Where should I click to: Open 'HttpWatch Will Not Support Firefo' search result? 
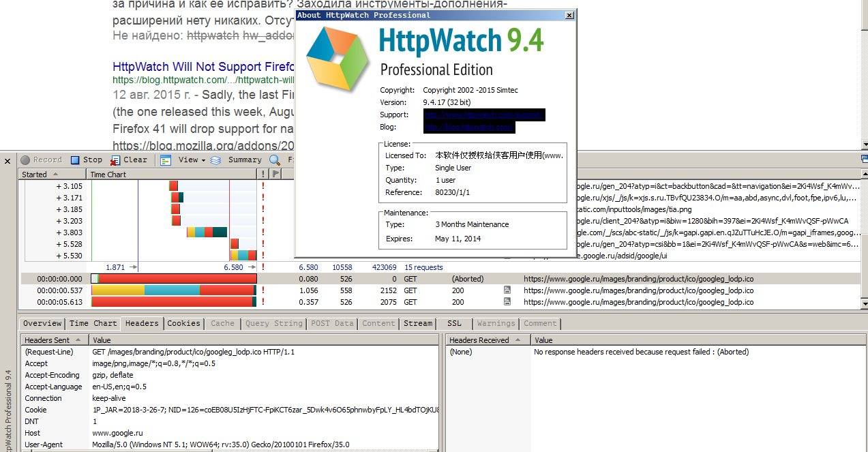(203, 67)
